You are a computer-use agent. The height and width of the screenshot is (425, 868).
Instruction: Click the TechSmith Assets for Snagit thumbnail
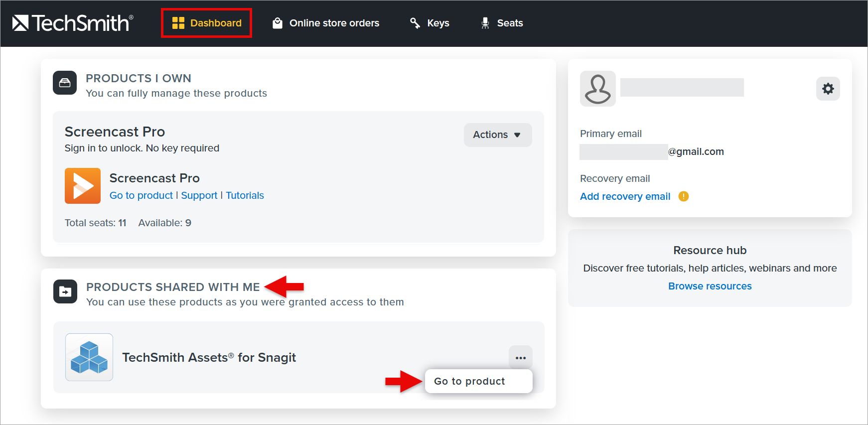click(89, 357)
